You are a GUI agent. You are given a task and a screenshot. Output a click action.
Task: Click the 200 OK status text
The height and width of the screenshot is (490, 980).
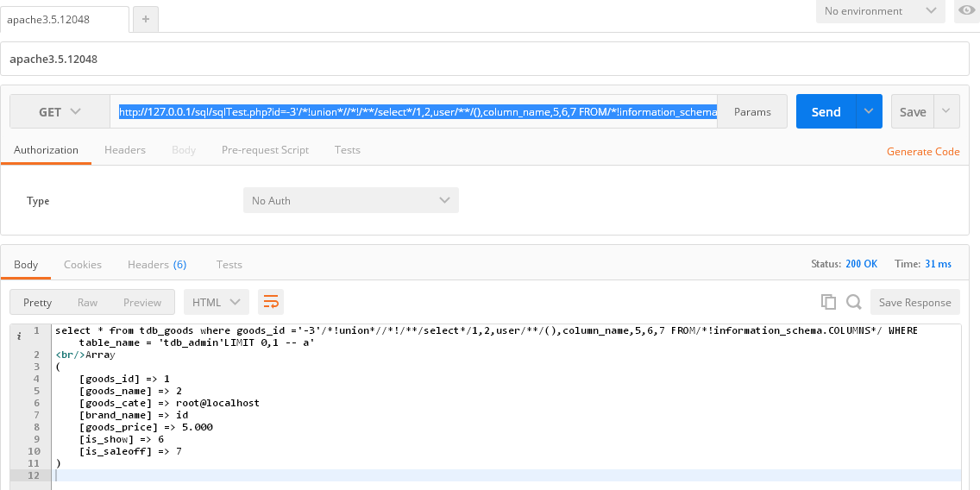861,264
